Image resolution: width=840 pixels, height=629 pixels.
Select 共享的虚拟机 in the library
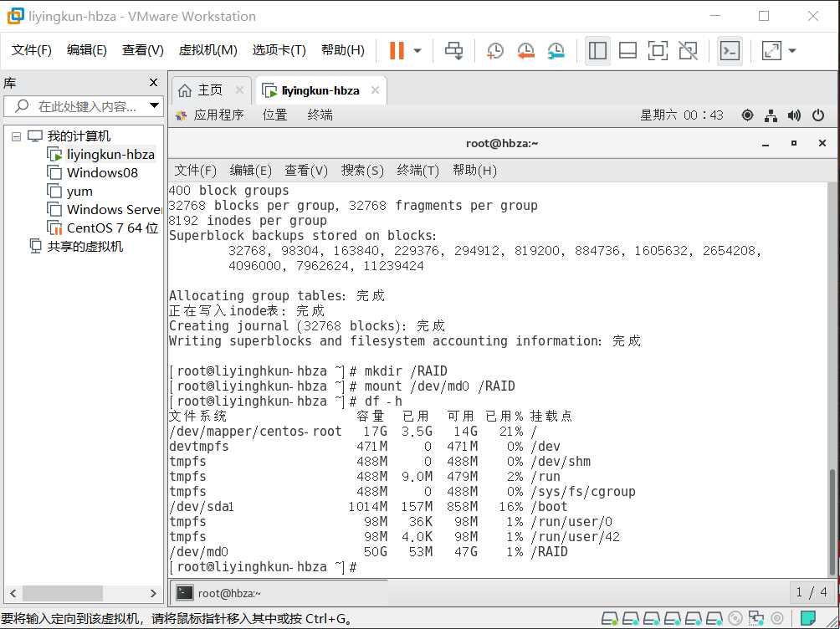tap(77, 246)
